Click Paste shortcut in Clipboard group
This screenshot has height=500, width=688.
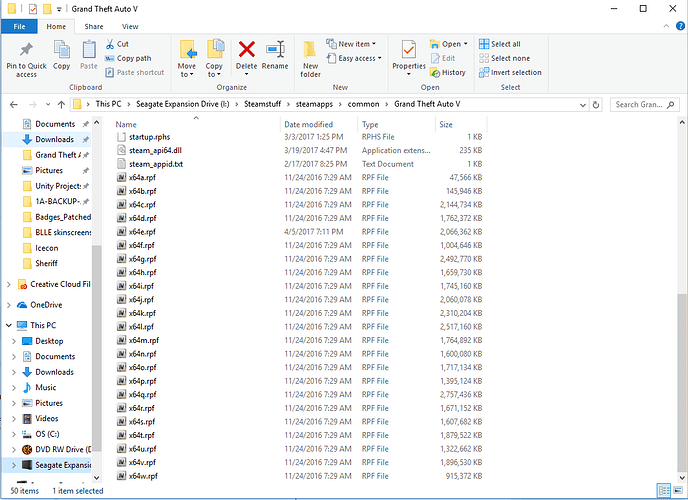point(135,72)
